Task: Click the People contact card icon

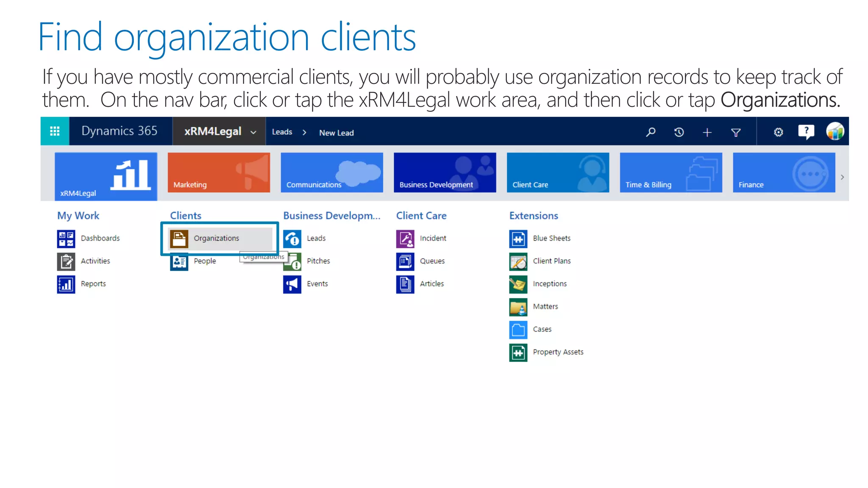Action: [x=179, y=263]
